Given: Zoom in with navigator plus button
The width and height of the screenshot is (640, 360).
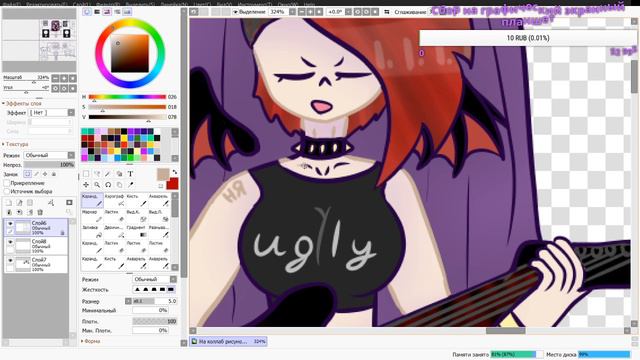Looking at the screenshot, I should (64, 78).
